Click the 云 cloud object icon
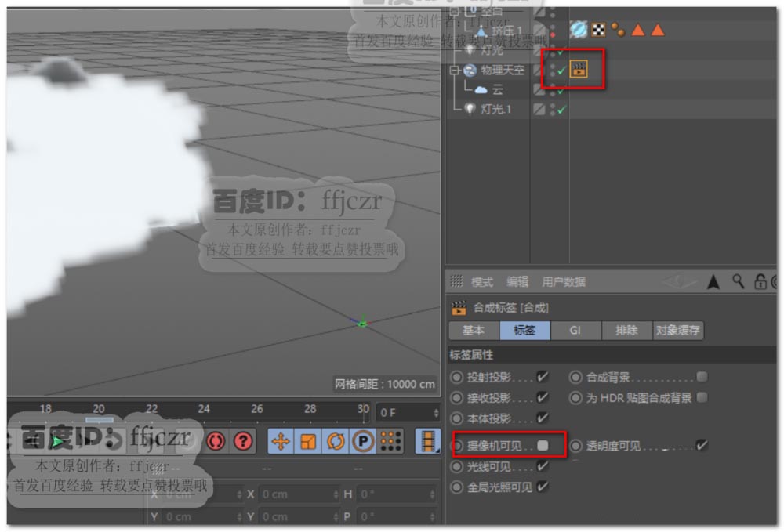Screen dimensions: 784x532 [x=481, y=90]
